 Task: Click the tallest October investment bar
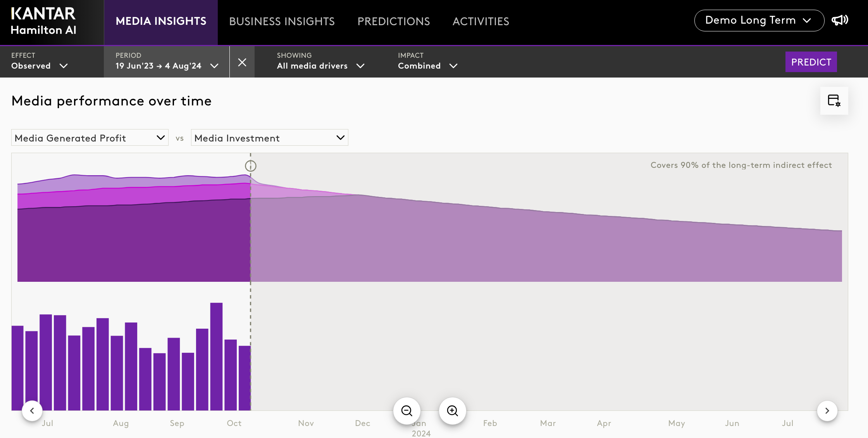pyautogui.click(x=216, y=356)
